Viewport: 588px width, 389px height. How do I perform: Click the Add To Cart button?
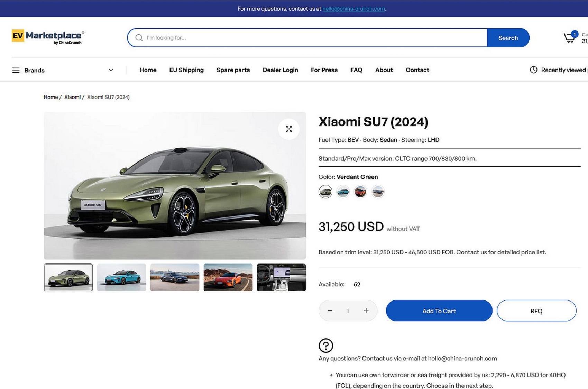pyautogui.click(x=439, y=311)
